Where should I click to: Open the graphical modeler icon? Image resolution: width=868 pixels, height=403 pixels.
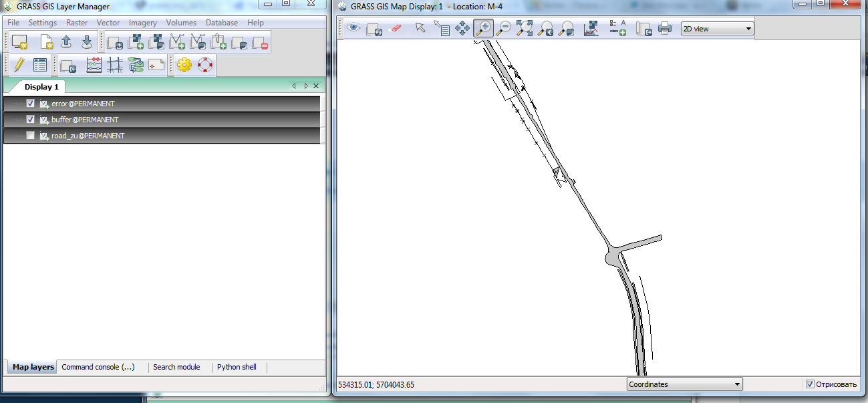point(136,65)
